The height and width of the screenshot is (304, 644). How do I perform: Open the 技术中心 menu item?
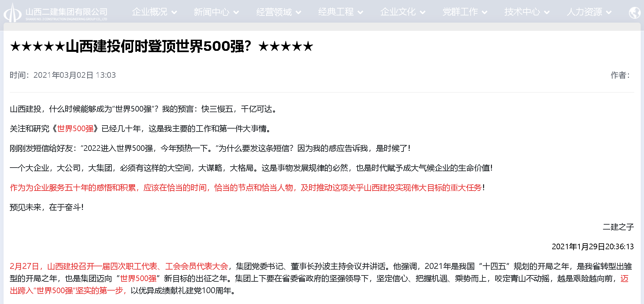click(x=522, y=12)
